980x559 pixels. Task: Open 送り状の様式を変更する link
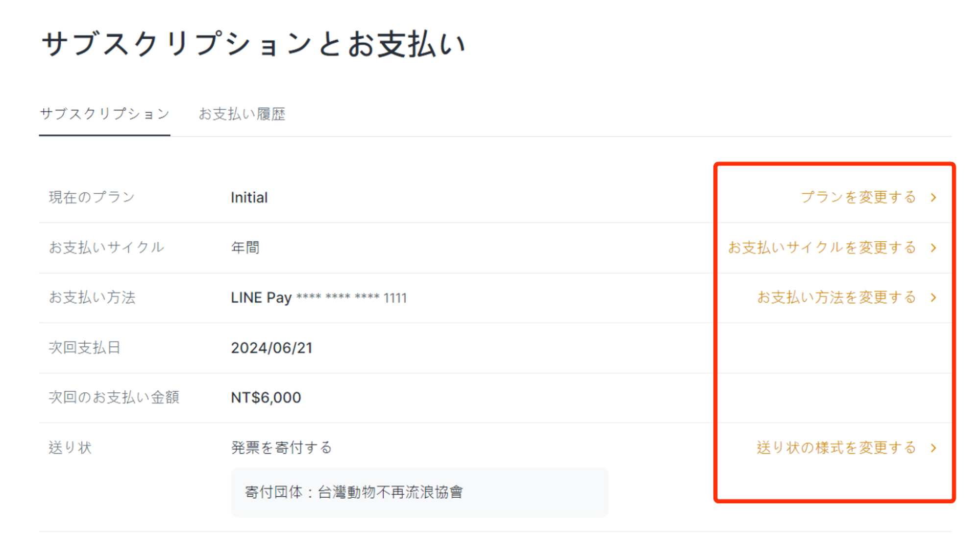click(836, 448)
